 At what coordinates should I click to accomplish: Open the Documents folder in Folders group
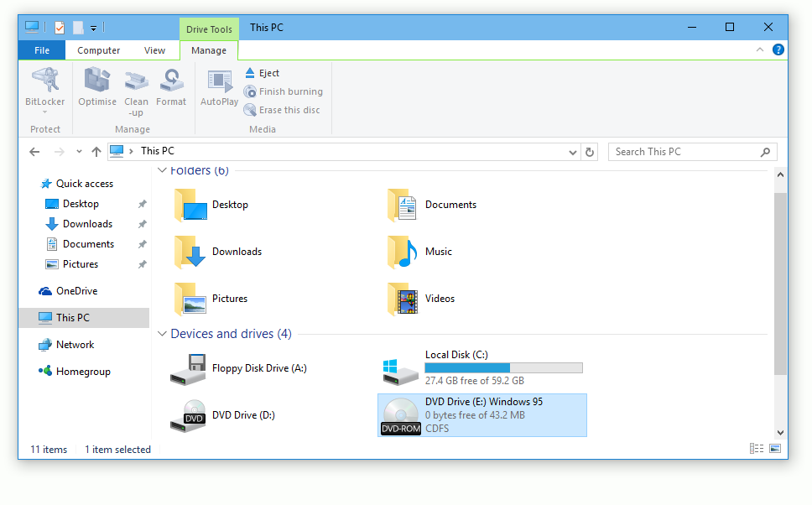pyautogui.click(x=432, y=206)
